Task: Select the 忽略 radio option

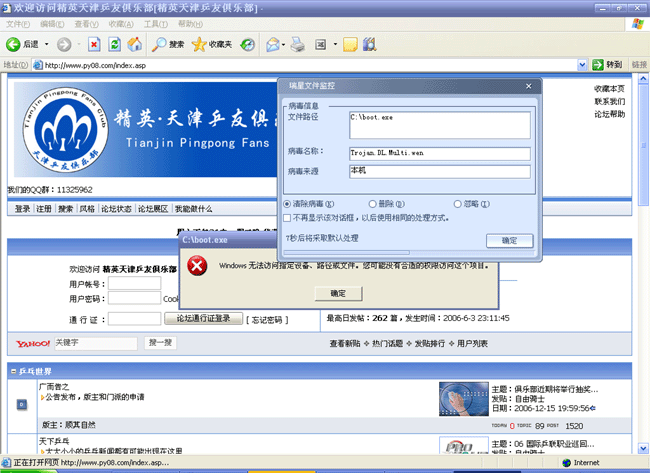Action: pyautogui.click(x=457, y=204)
